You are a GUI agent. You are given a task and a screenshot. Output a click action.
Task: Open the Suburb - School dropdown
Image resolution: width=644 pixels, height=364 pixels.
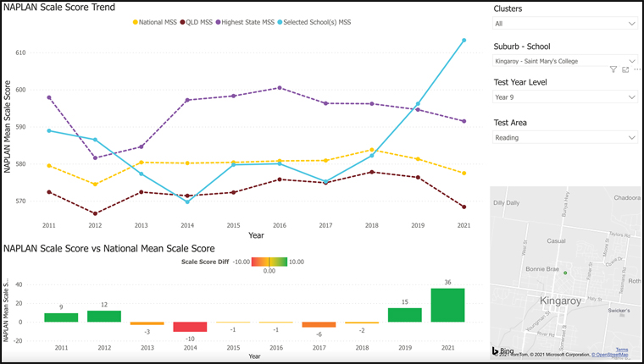point(565,61)
